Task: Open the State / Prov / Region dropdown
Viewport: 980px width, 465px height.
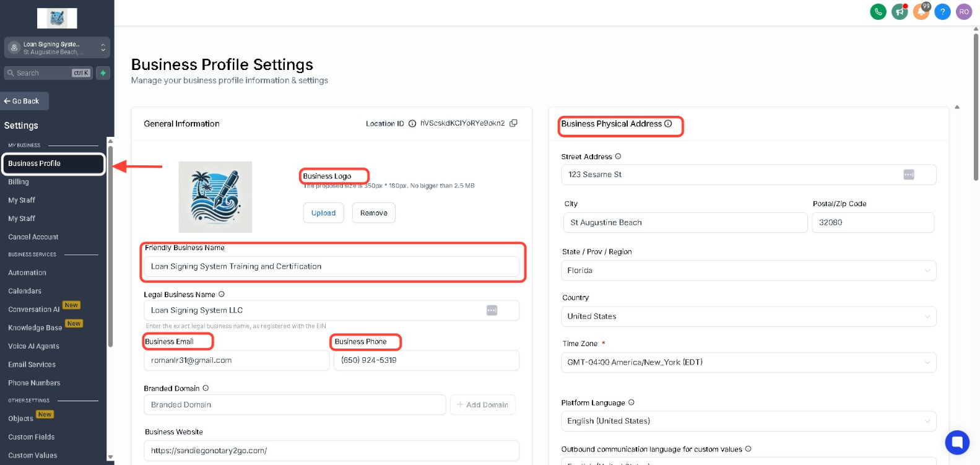Action: pyautogui.click(x=748, y=271)
